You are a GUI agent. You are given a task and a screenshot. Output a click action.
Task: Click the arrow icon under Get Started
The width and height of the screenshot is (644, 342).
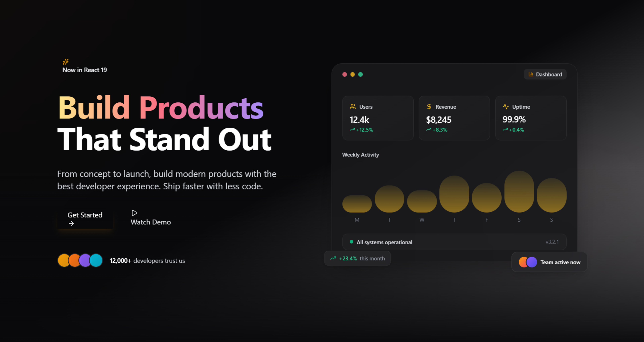pos(71,223)
